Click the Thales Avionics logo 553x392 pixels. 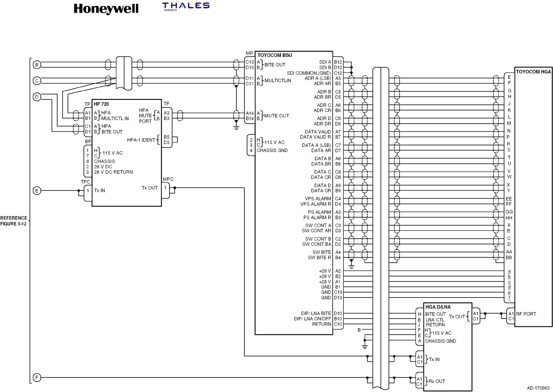tap(186, 7)
